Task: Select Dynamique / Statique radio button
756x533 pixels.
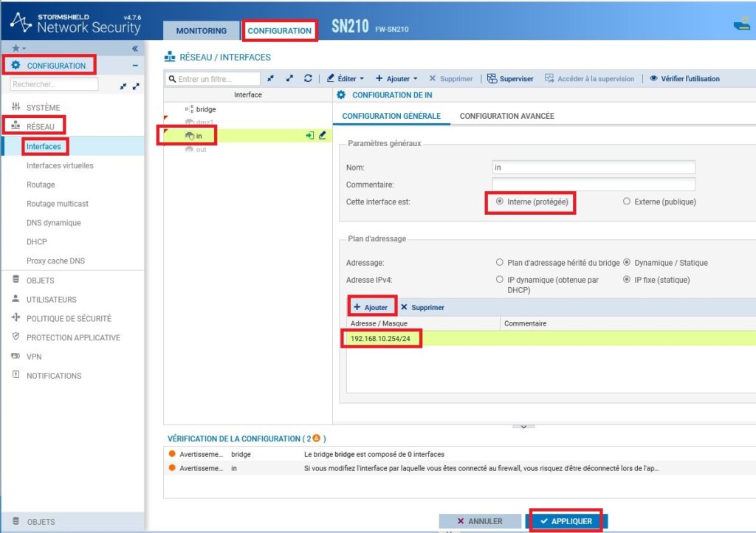Action: pos(626,263)
